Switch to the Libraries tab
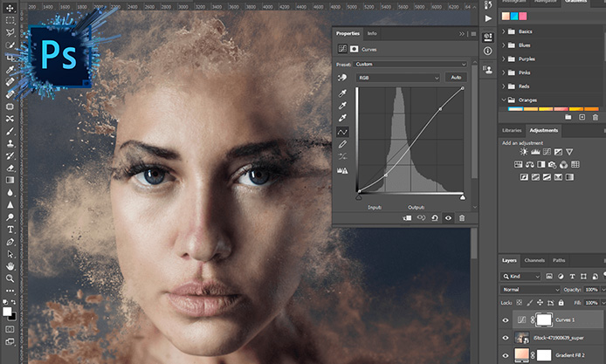 pyautogui.click(x=512, y=131)
